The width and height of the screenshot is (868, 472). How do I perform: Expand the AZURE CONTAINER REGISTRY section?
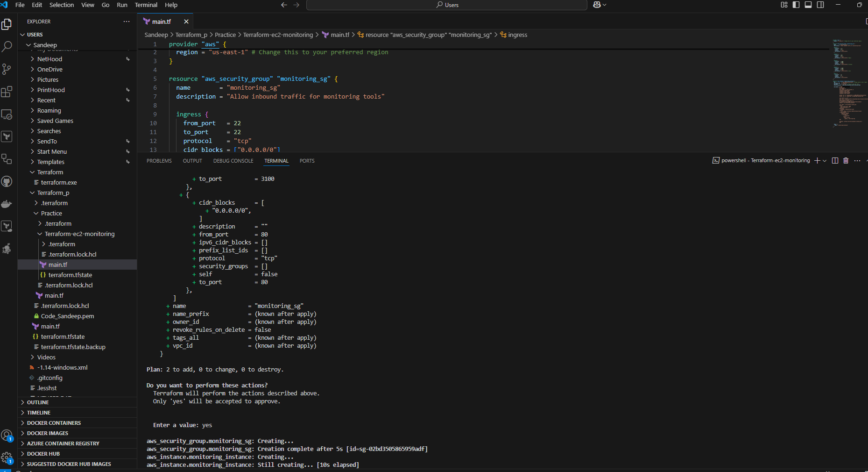click(78, 443)
